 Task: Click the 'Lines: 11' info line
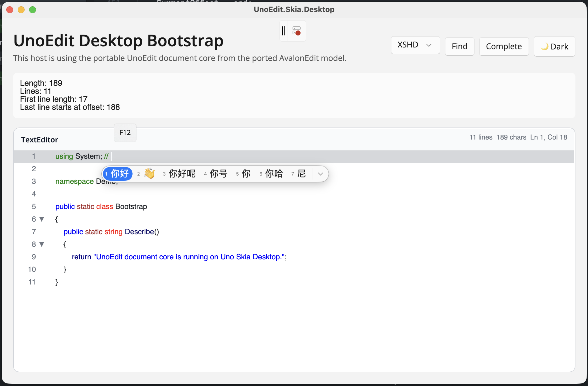[36, 91]
